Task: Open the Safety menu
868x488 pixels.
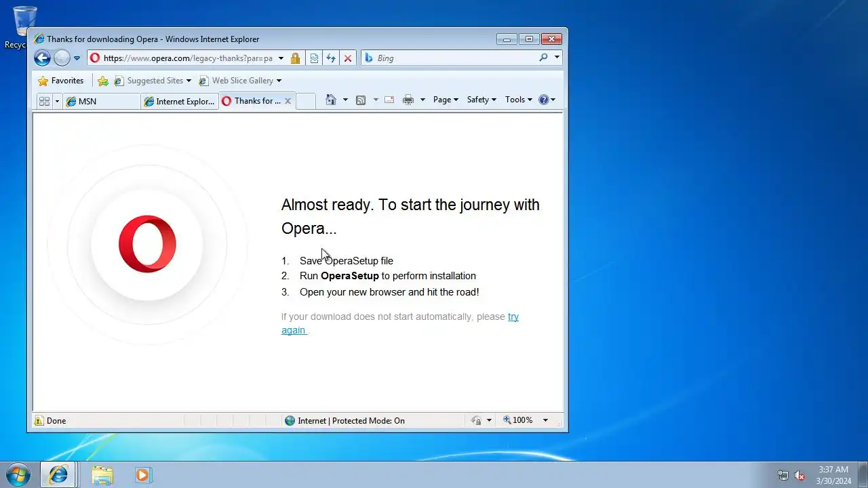Action: [481, 100]
